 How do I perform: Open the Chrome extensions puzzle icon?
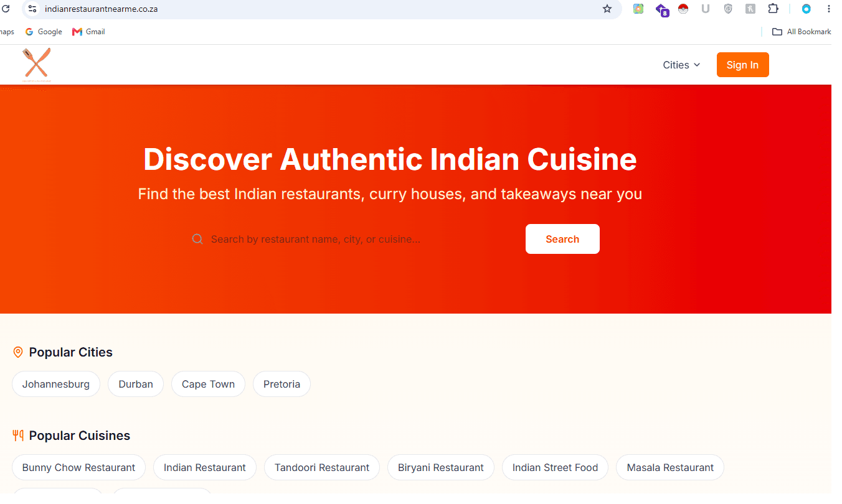[773, 9]
